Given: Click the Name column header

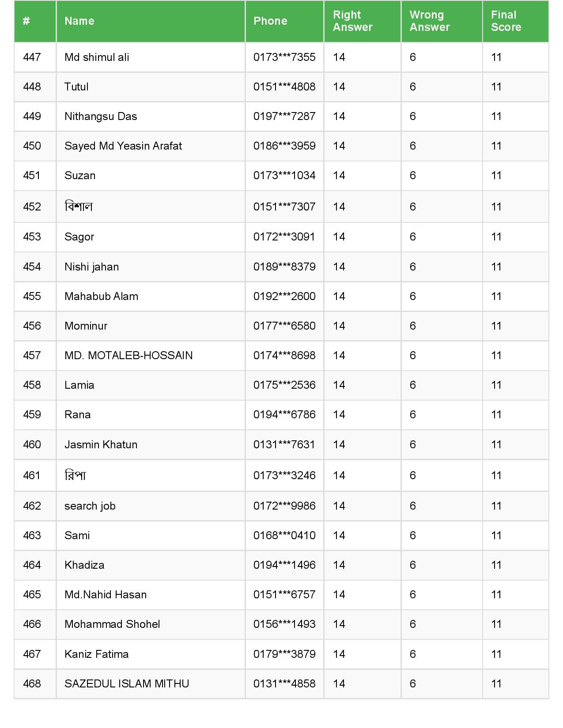Looking at the screenshot, I should click(79, 21).
